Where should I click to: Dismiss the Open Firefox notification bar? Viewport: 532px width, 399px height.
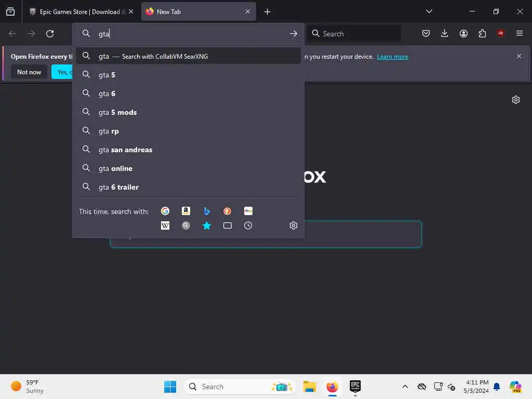pos(519,56)
